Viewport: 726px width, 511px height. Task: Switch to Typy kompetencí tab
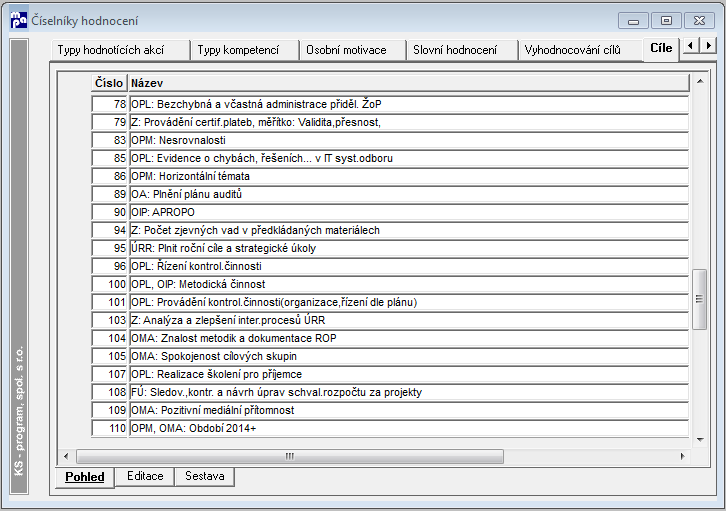coord(245,50)
